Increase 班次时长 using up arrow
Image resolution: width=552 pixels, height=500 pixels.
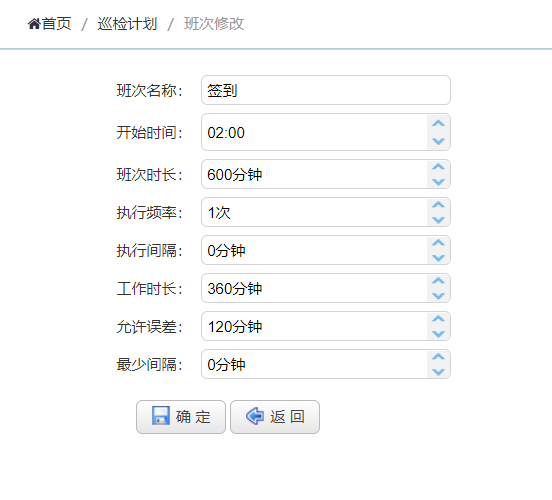[438, 167]
